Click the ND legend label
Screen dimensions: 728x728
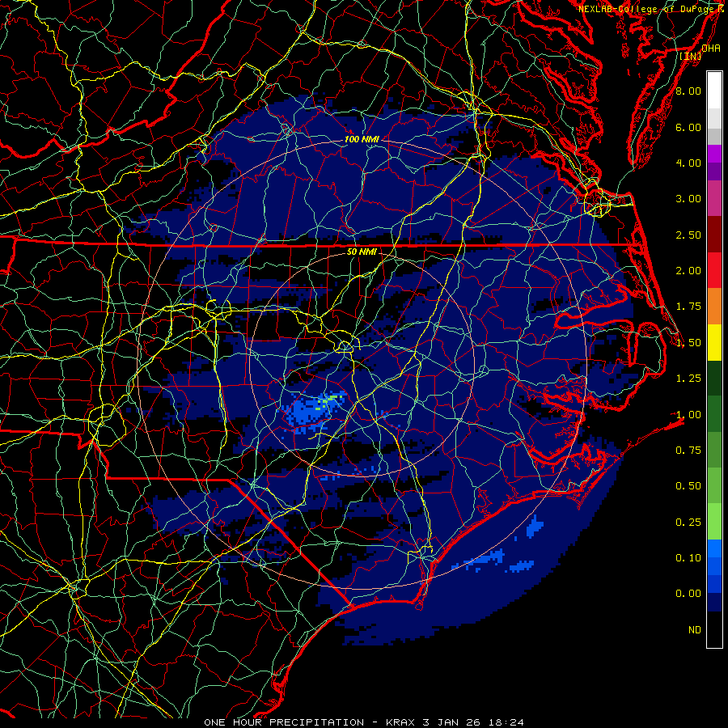pos(695,630)
